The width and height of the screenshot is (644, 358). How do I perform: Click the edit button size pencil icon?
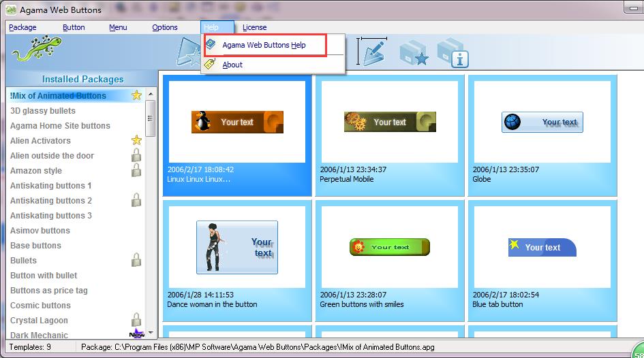coord(371,51)
